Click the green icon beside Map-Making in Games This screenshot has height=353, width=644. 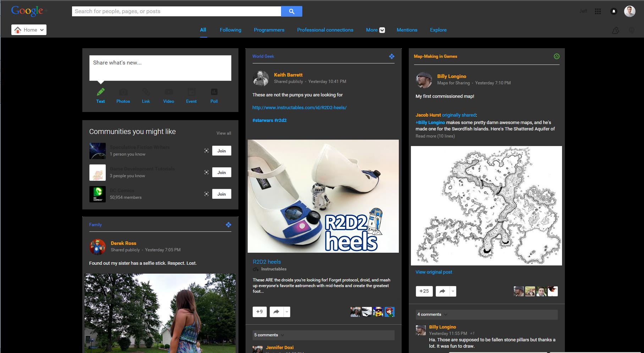coord(557,56)
